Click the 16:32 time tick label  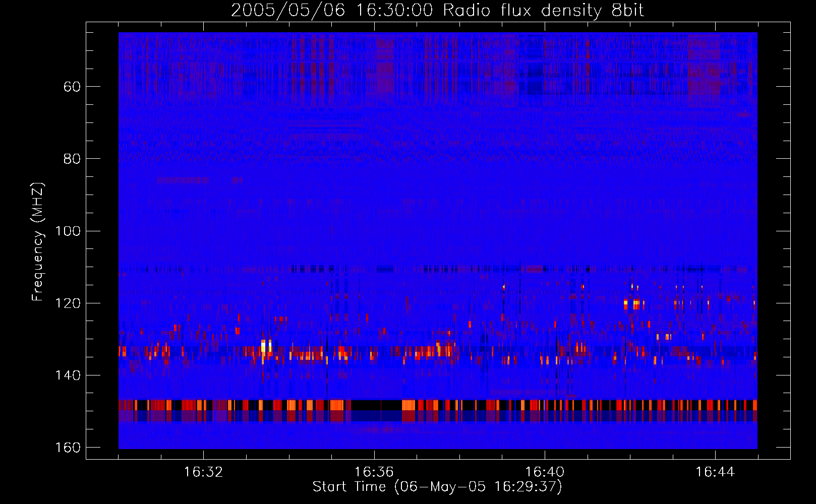click(203, 472)
